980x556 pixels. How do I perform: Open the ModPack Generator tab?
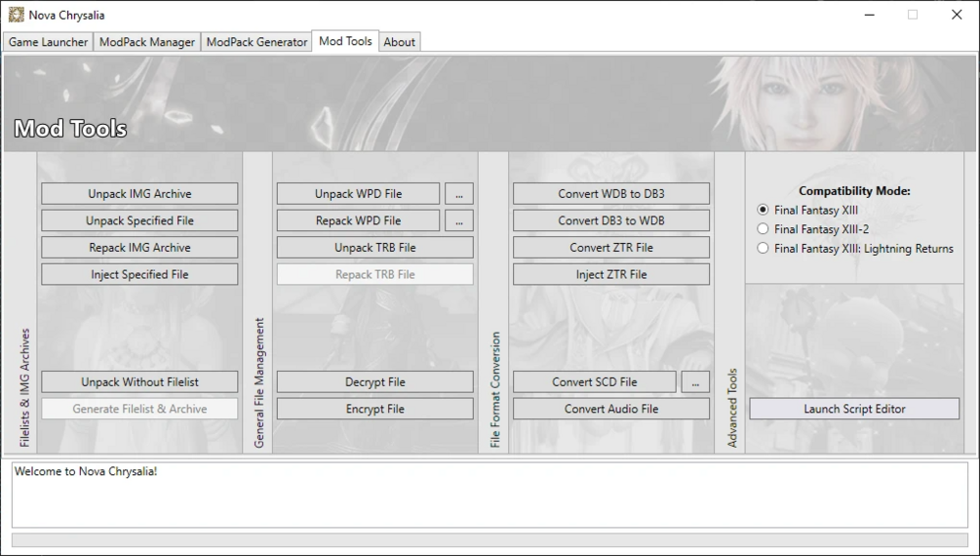click(256, 42)
